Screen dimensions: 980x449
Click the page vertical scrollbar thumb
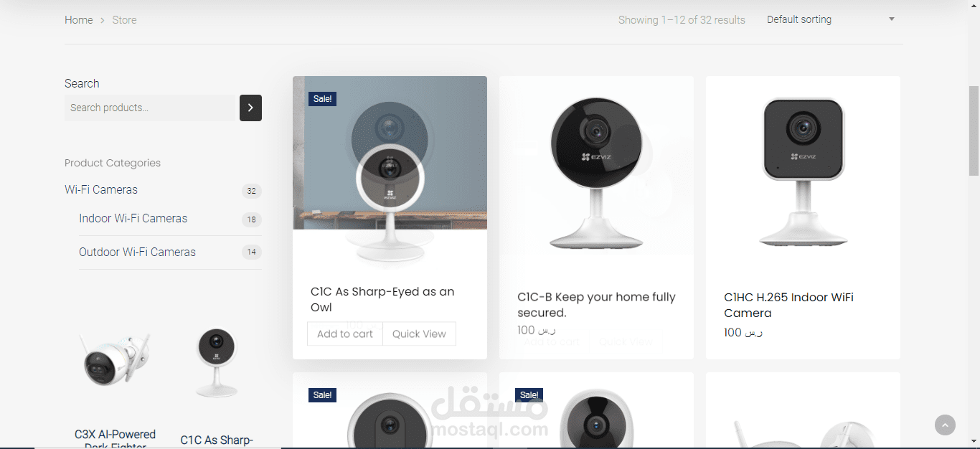(974, 131)
